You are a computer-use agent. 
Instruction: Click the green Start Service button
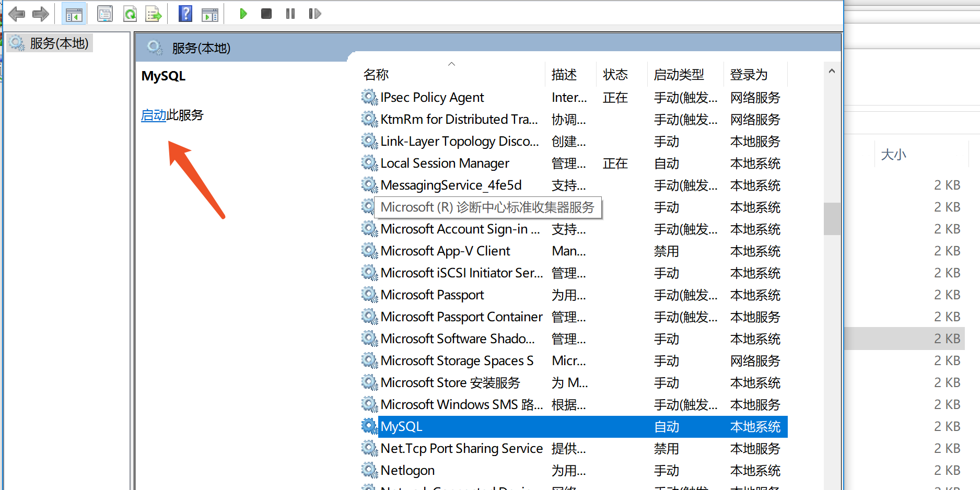[x=243, y=14]
